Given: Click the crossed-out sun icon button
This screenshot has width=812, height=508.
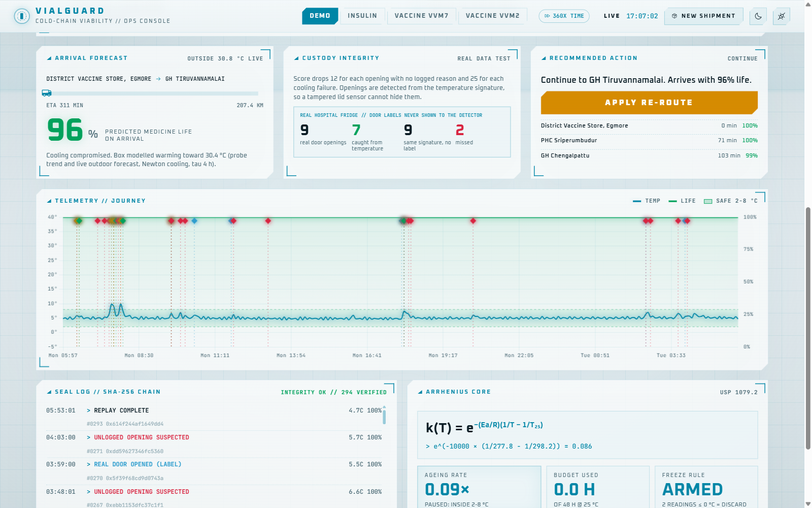Looking at the screenshot, I should pos(782,16).
